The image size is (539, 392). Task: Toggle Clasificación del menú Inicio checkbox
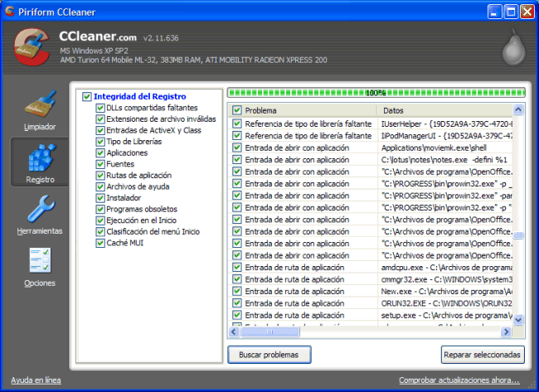point(100,232)
